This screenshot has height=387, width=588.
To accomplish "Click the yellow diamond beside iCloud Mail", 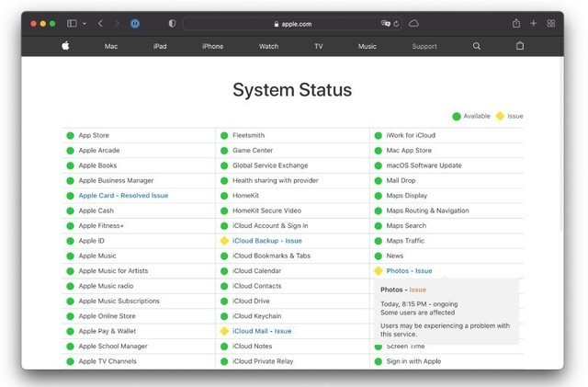I will tap(224, 331).
